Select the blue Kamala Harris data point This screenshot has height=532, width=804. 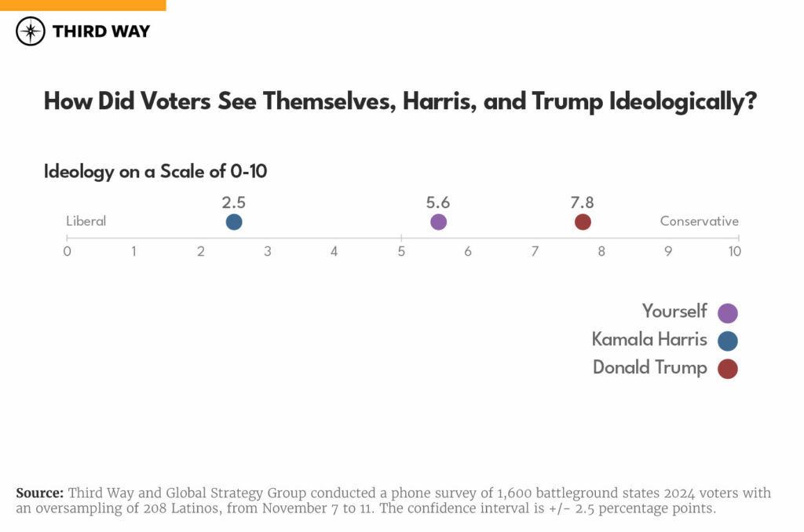click(x=234, y=222)
